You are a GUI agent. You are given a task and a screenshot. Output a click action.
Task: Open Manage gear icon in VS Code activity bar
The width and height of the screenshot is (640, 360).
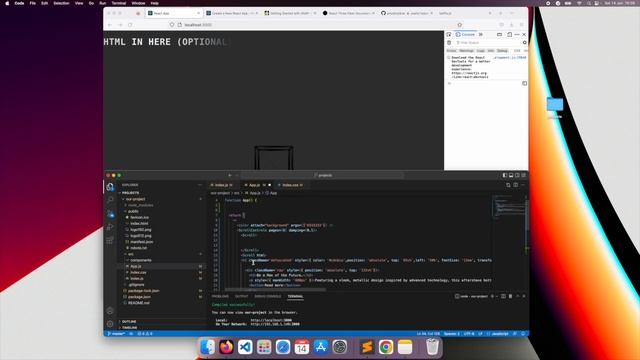pos(110,324)
